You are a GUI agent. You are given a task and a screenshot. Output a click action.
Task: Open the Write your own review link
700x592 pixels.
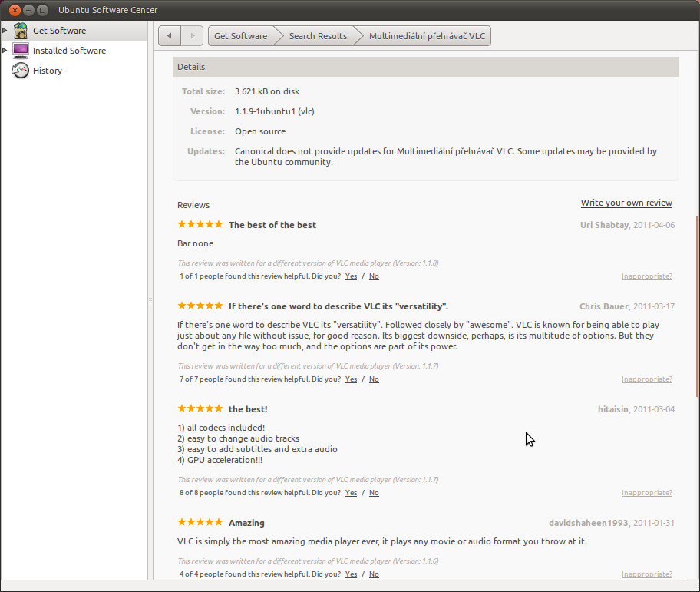[626, 203]
